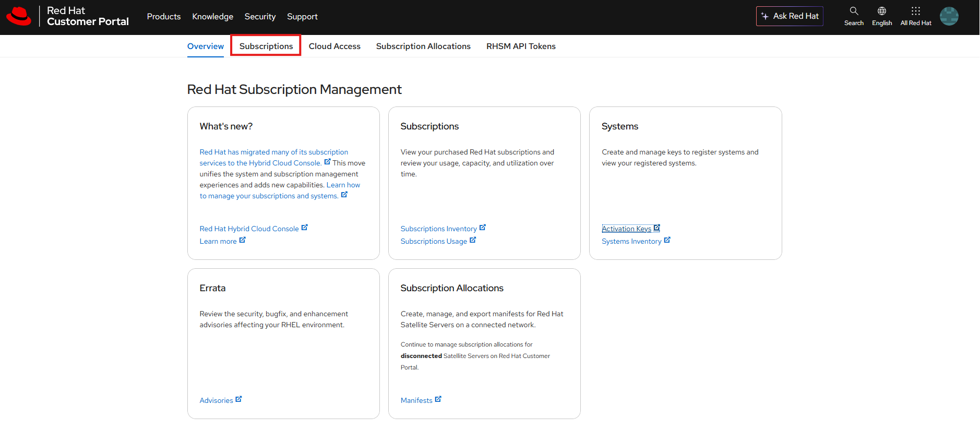Click the Red Hat logo icon

tap(19, 16)
